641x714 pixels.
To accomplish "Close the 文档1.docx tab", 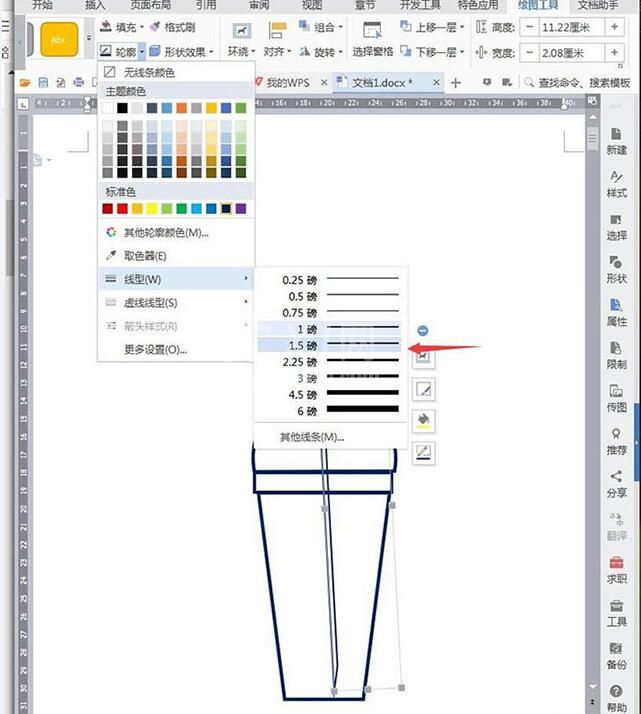I will pyautogui.click(x=436, y=82).
